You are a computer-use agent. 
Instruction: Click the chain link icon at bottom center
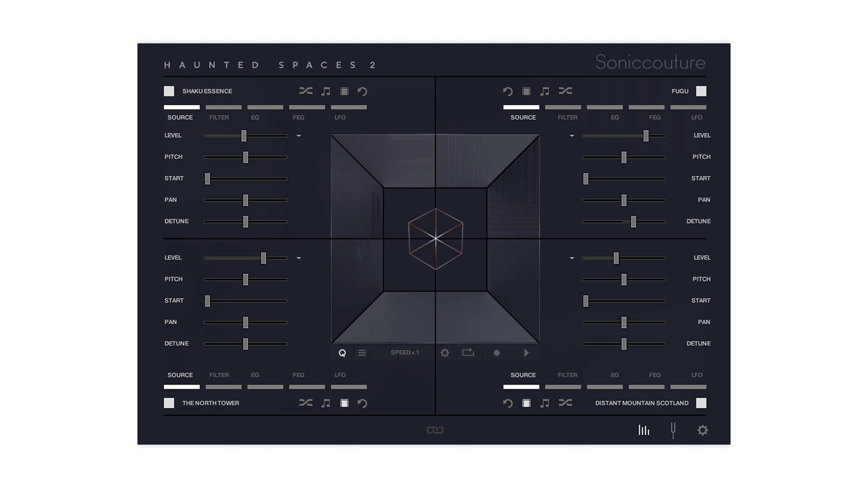[x=435, y=430]
